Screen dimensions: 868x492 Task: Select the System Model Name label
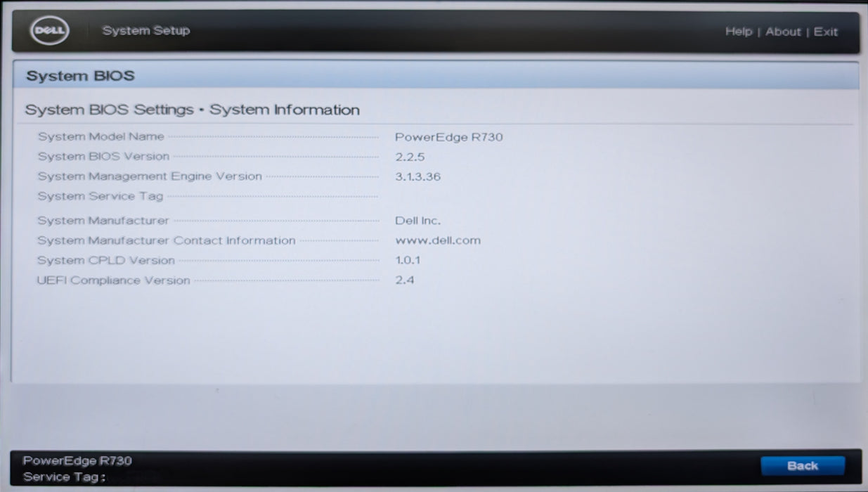(x=101, y=136)
